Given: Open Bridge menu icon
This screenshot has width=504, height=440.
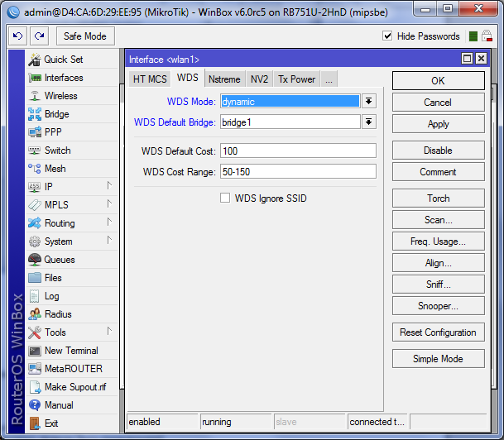Looking at the screenshot, I should pos(35,114).
